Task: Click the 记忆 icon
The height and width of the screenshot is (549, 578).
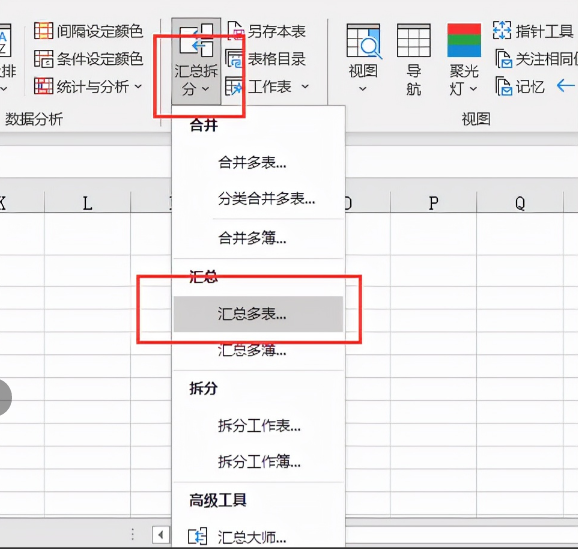Action: click(x=504, y=86)
